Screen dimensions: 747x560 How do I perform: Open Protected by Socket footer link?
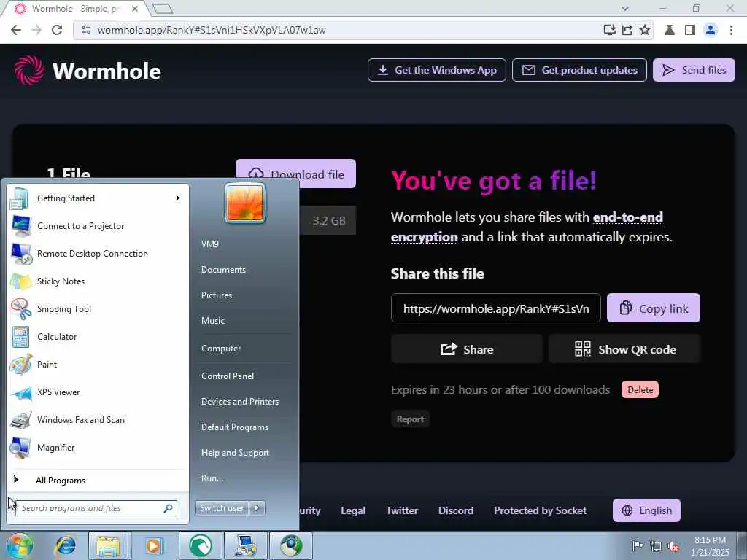[540, 510]
